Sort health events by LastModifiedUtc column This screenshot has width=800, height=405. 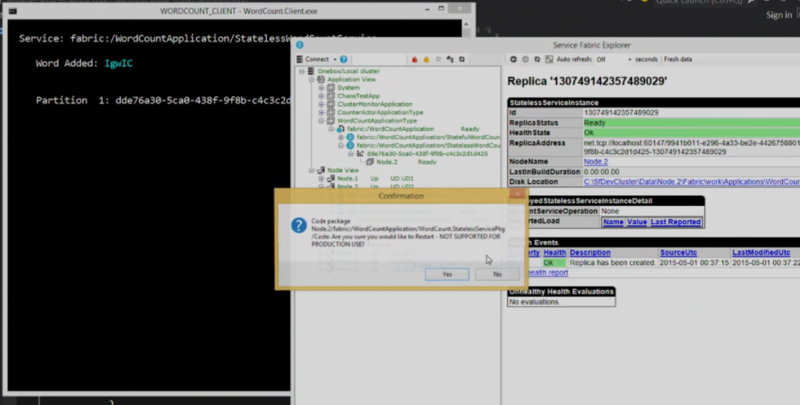click(x=761, y=252)
